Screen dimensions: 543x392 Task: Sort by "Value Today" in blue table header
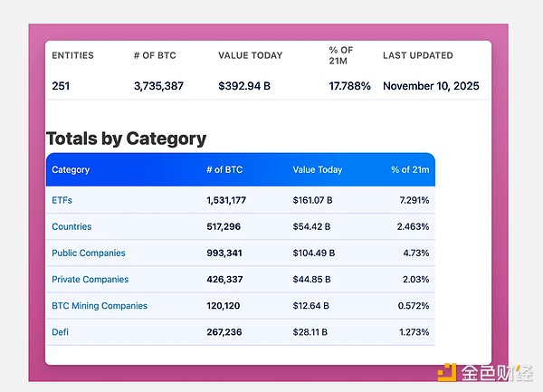click(x=318, y=169)
